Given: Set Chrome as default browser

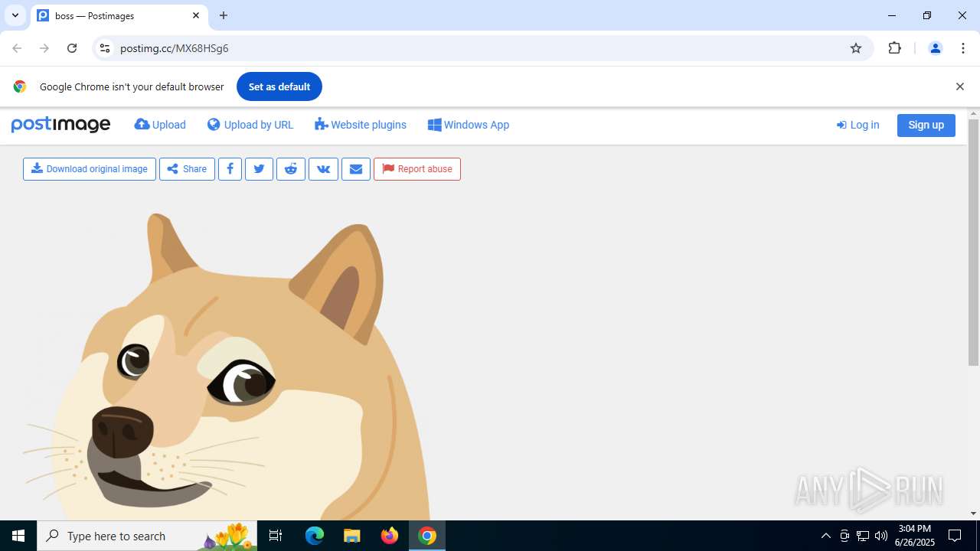Looking at the screenshot, I should [x=279, y=86].
